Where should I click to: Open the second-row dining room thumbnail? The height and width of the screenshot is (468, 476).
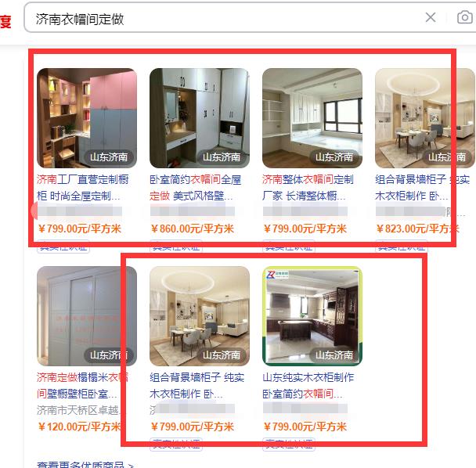(x=200, y=316)
